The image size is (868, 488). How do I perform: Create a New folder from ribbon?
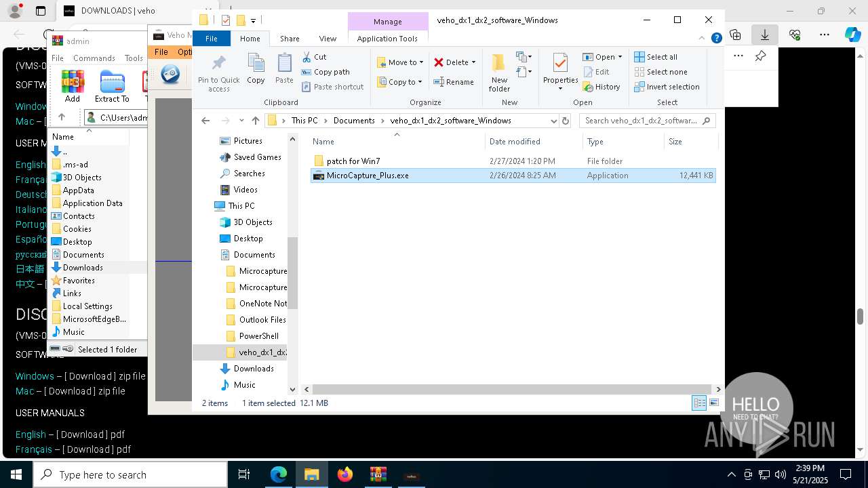click(x=499, y=73)
